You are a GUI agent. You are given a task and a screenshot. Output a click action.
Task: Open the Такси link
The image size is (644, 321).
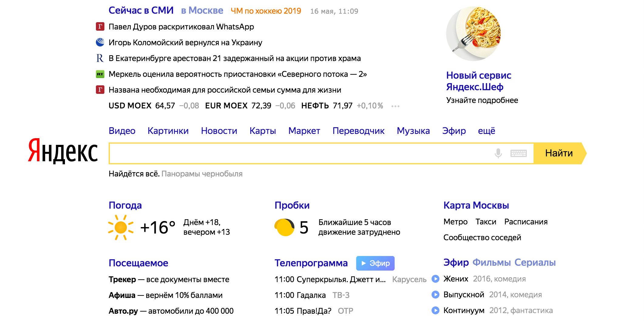(486, 222)
